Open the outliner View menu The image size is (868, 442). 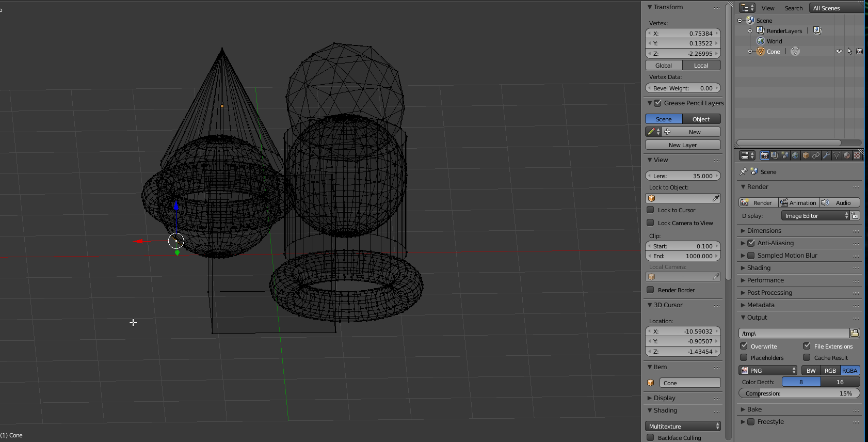tap(768, 8)
